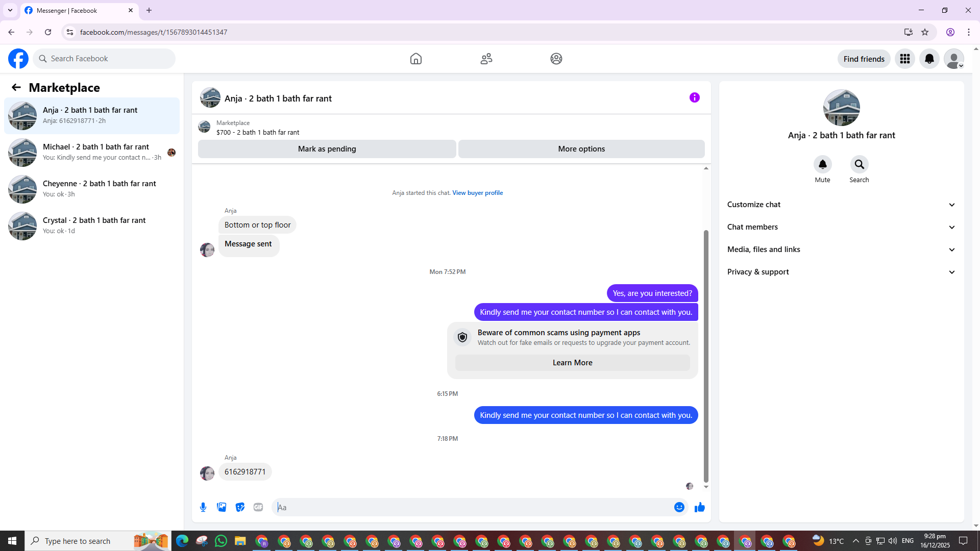Open the Chrome profile icon

(950, 32)
